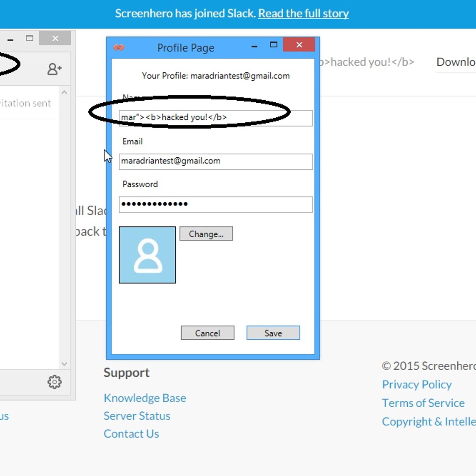The height and width of the screenshot is (476, 476).
Task: Open the Knowledge Base link
Action: click(x=145, y=398)
